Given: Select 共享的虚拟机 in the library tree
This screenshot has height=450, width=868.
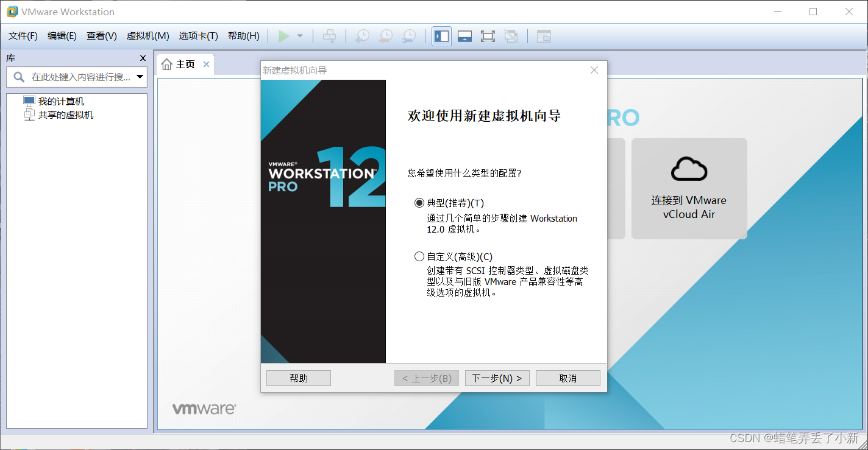Looking at the screenshot, I should tap(66, 114).
